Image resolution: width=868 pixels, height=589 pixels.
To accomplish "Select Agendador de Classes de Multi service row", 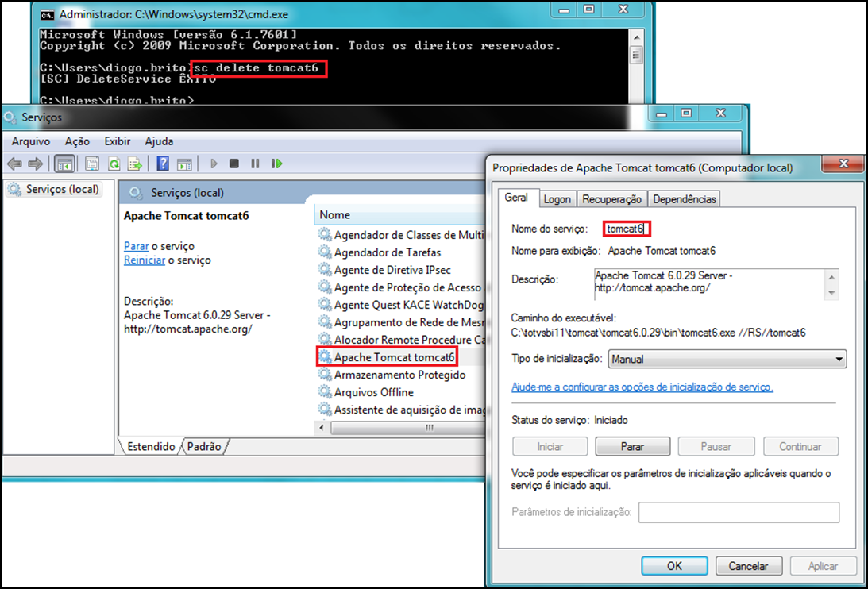I will (x=401, y=235).
